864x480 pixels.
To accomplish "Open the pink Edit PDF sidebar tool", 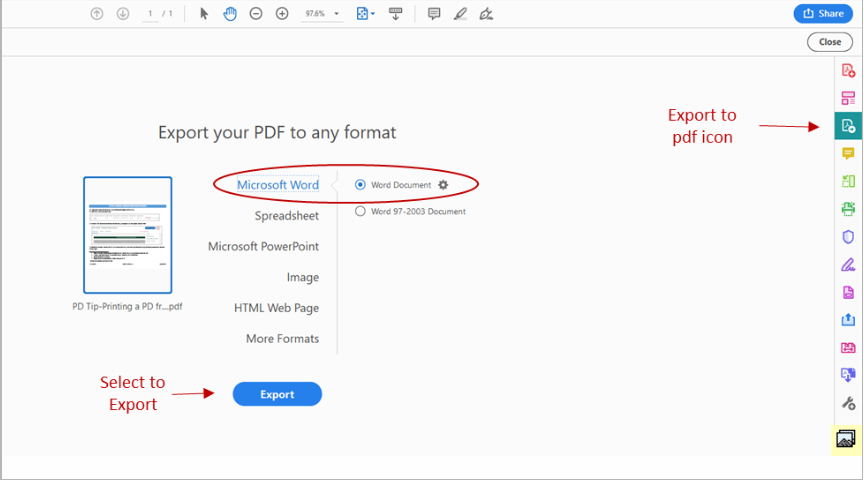I will (x=848, y=98).
